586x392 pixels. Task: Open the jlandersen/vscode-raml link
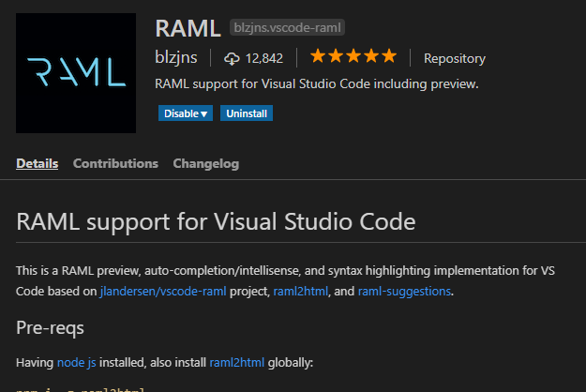[x=163, y=291]
